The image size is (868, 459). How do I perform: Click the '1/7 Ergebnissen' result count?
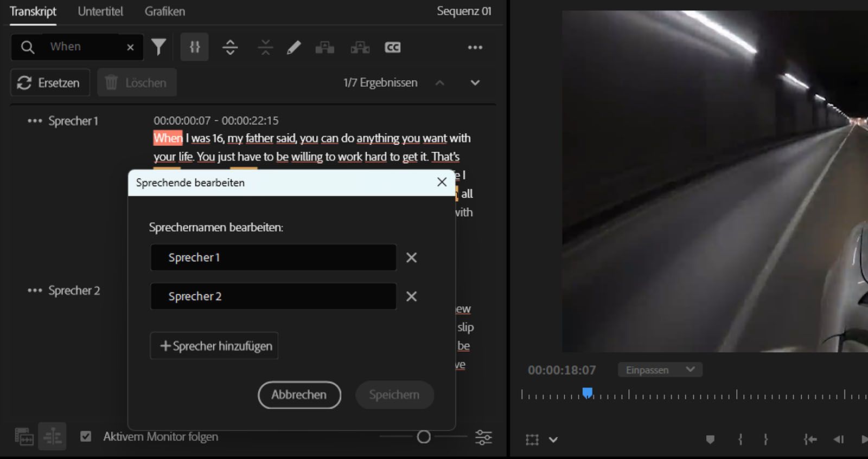380,83
